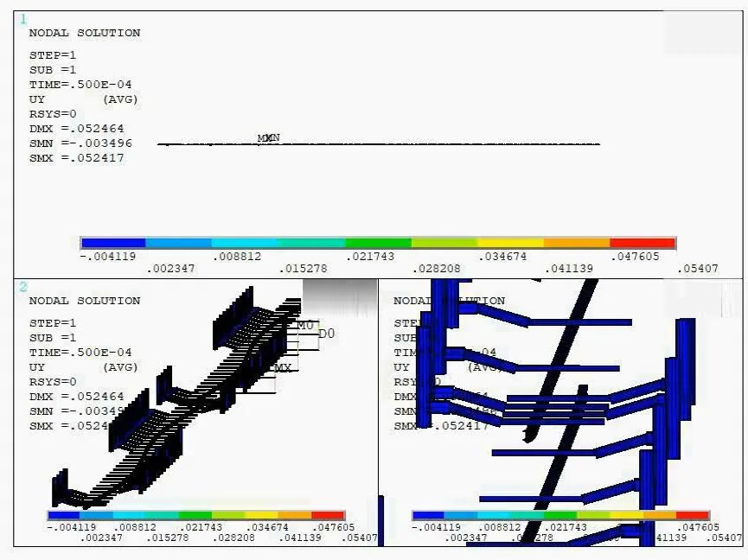Click NODAL SOLUTION title in window 1
Image resolution: width=748 pixels, height=560 pixels.
pyautogui.click(x=85, y=33)
